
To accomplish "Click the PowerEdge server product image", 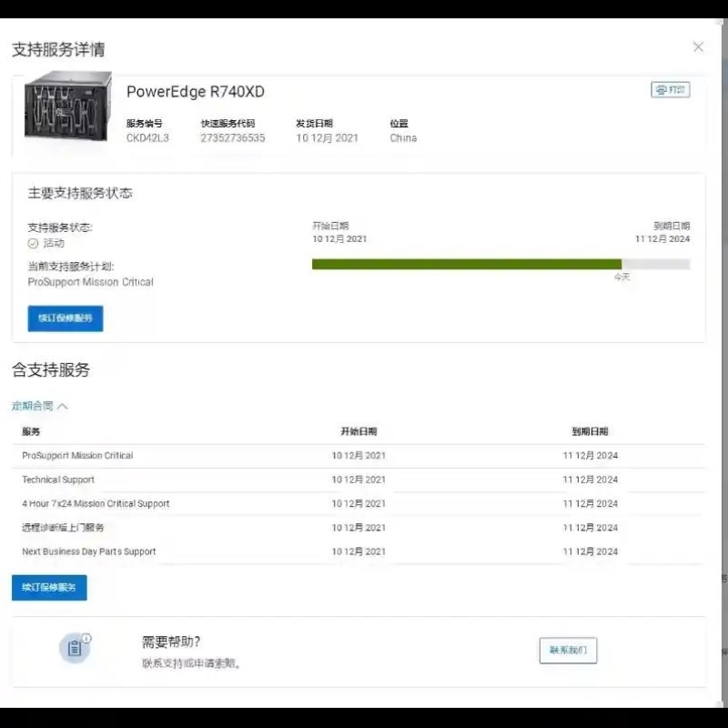I will click(x=67, y=106).
